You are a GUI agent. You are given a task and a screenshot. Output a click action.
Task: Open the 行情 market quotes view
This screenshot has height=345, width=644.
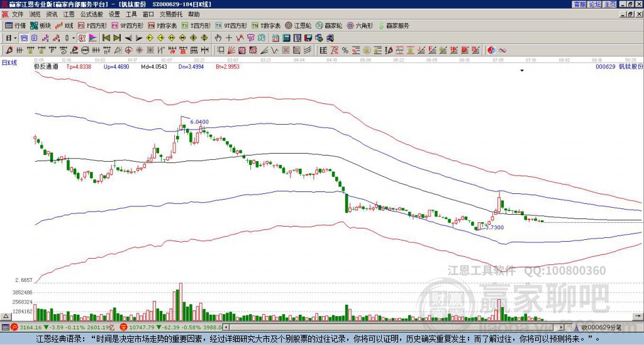(x=15, y=25)
